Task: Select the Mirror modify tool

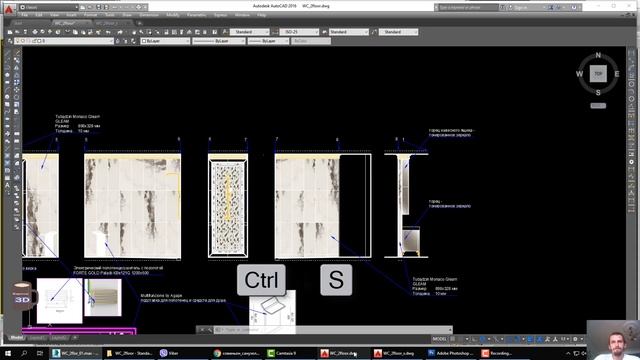Action: (x=17, y=67)
